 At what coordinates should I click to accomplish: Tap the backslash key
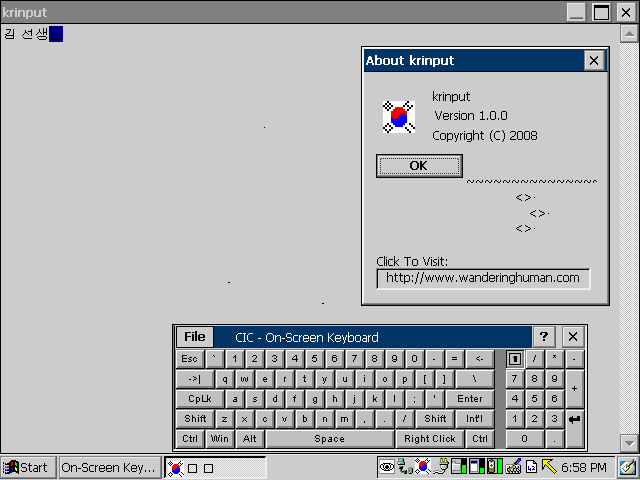coord(475,379)
